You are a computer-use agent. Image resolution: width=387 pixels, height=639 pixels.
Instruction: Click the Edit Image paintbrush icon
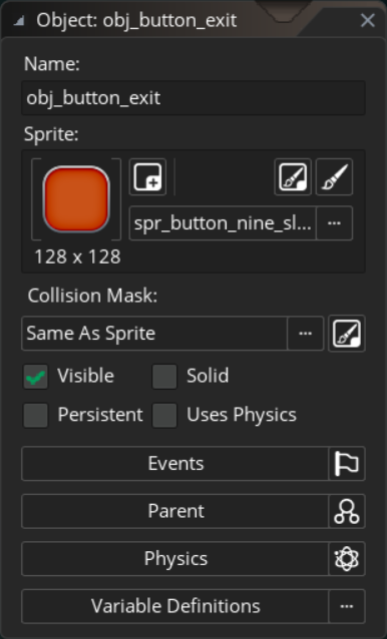334,177
